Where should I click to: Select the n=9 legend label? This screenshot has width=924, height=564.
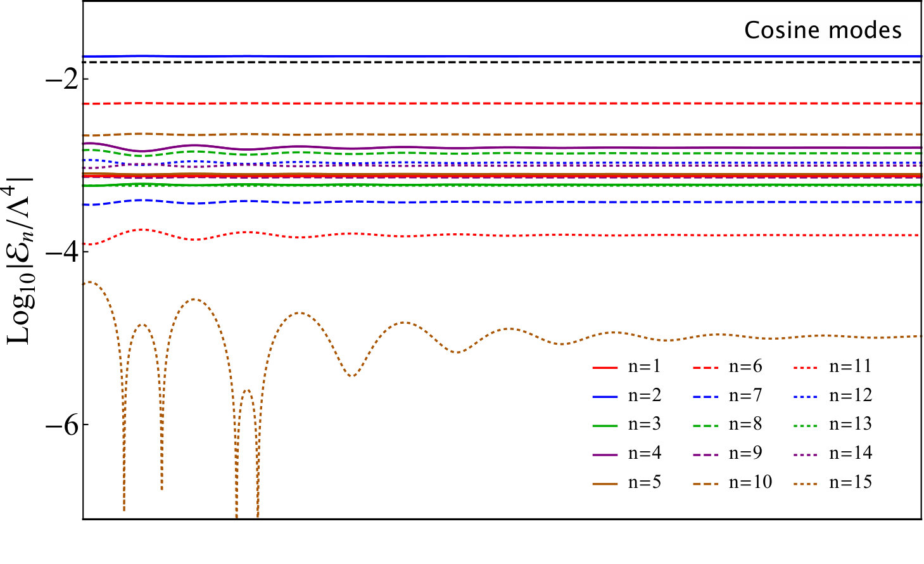745,453
